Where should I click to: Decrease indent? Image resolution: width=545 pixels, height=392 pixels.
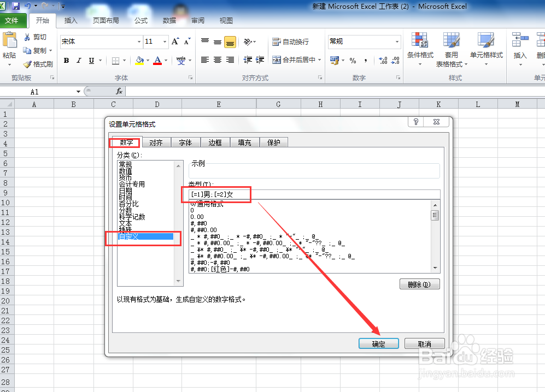[x=248, y=60]
